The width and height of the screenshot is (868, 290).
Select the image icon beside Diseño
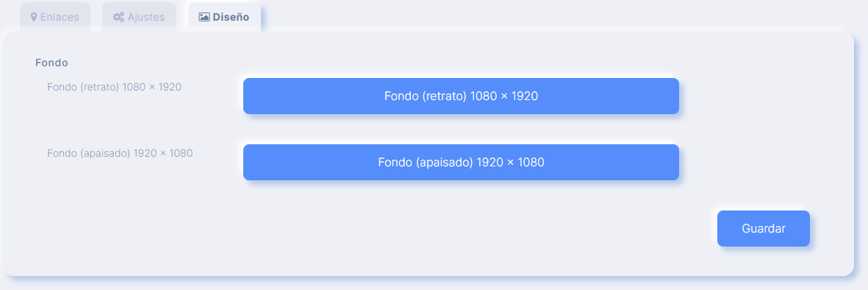point(204,17)
